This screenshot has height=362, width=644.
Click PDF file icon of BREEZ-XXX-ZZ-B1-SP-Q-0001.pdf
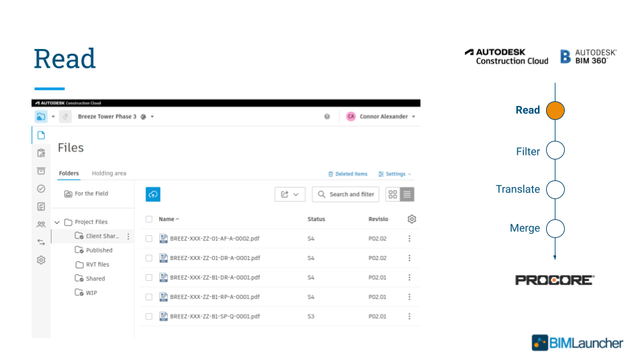(164, 316)
